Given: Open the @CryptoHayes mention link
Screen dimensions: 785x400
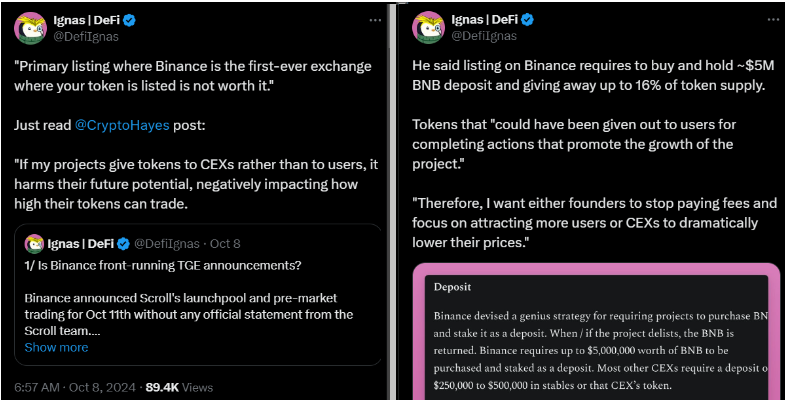Looking at the screenshot, I should click(x=122, y=125).
